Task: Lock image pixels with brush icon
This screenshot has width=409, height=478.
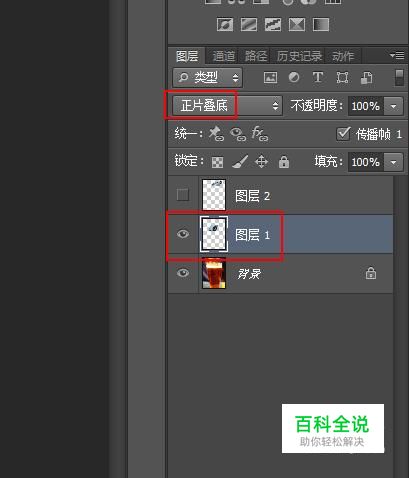Action: tap(240, 162)
